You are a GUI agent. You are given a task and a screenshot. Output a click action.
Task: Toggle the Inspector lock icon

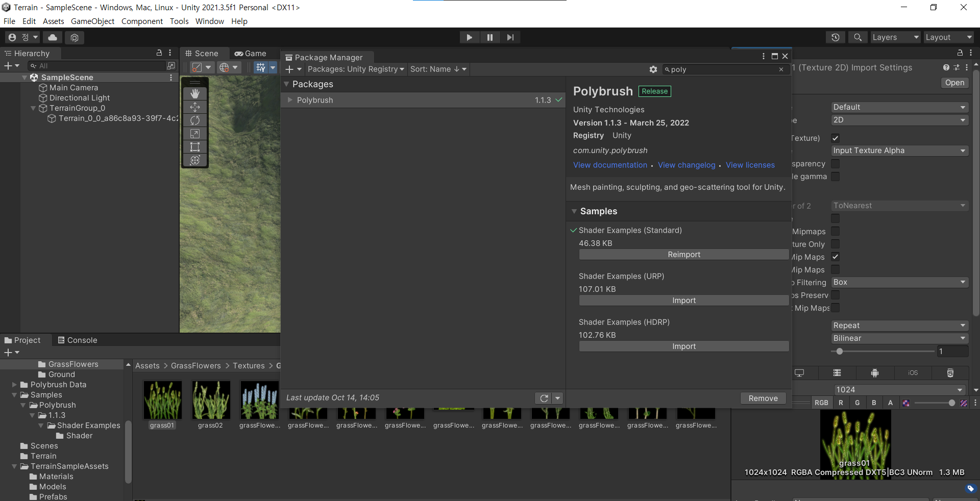coord(960,53)
